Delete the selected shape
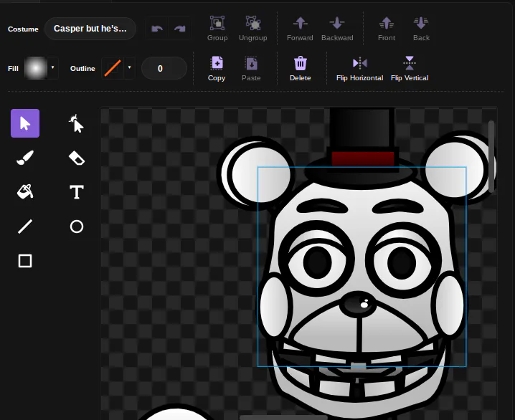 (301, 69)
